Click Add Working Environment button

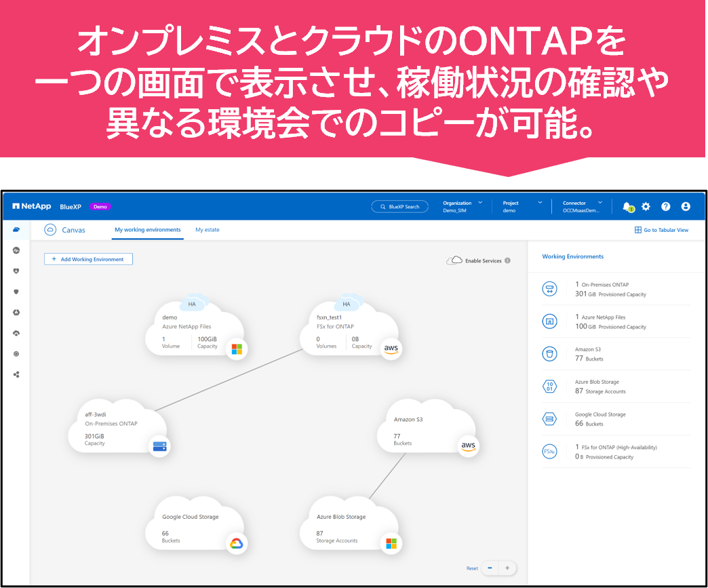pyautogui.click(x=88, y=259)
